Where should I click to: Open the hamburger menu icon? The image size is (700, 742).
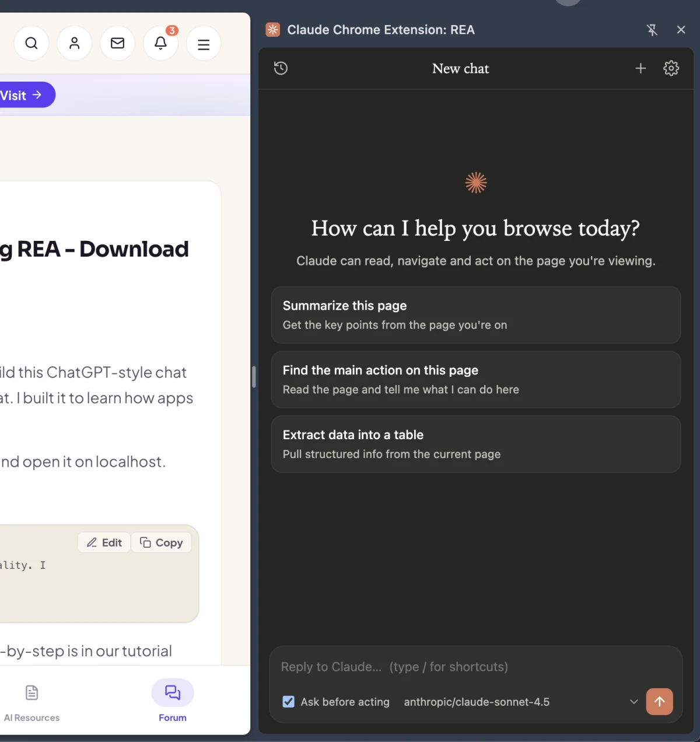[x=204, y=44]
